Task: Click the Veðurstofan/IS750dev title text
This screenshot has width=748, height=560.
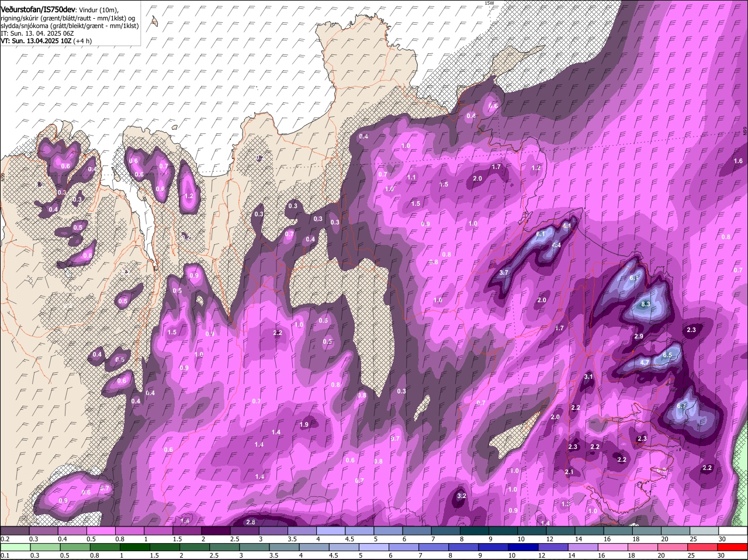Action: point(38,9)
